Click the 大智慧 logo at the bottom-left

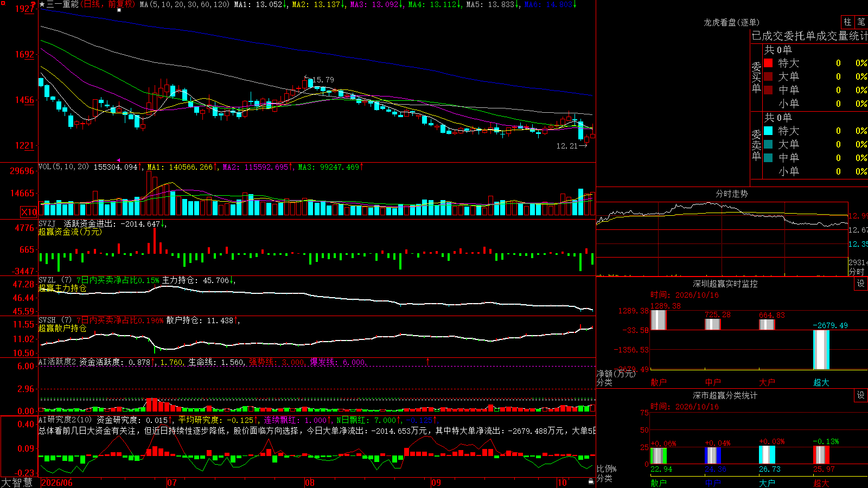[17, 483]
